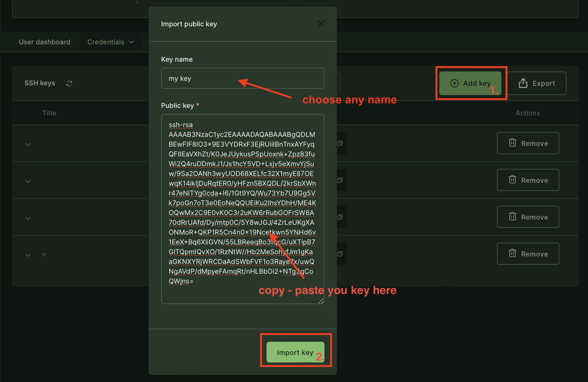Click the Key name field label

[x=177, y=59]
